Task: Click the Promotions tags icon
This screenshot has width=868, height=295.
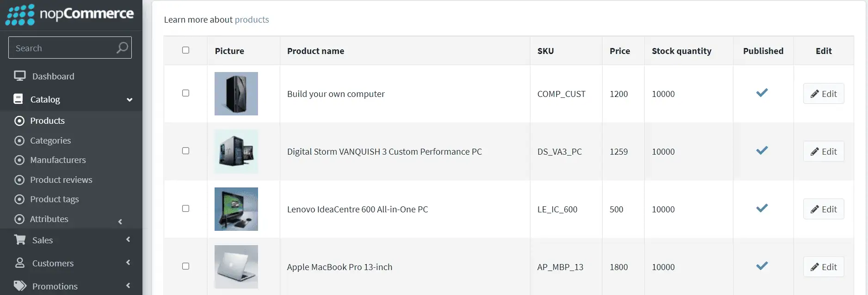Action: (19, 285)
